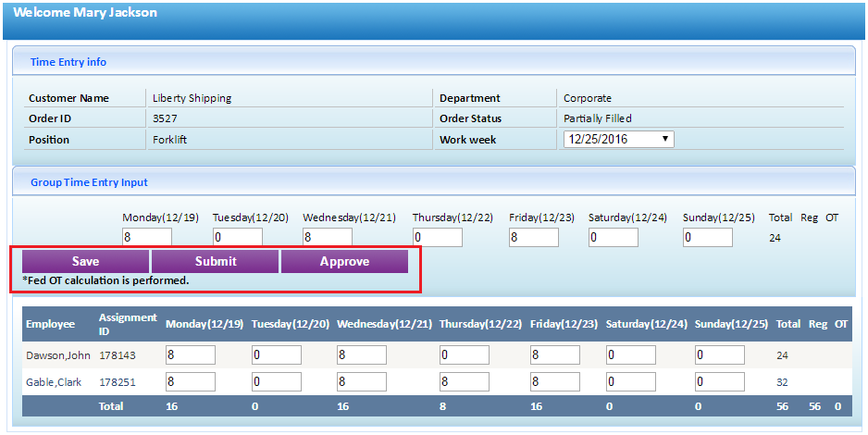
Task: Click Gable,Clark's Sunday hours field
Action: pos(720,382)
